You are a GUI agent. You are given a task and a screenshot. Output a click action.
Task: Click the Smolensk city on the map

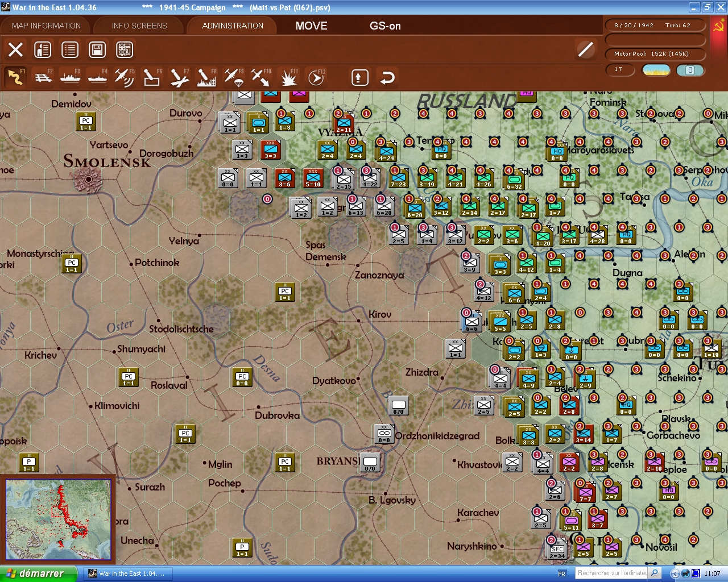click(88, 179)
